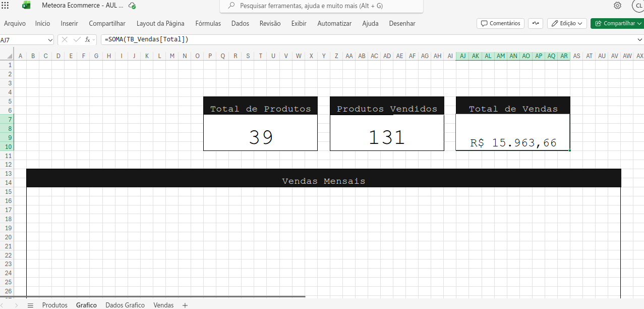Select the Grafico sheet tab

86,305
